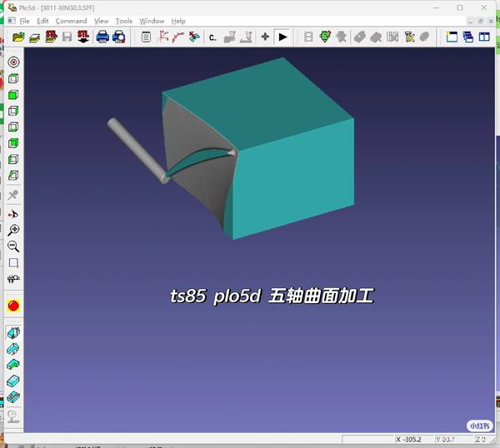The height and width of the screenshot is (448, 500).
Task: Open the Edit menu
Action: pos(42,21)
